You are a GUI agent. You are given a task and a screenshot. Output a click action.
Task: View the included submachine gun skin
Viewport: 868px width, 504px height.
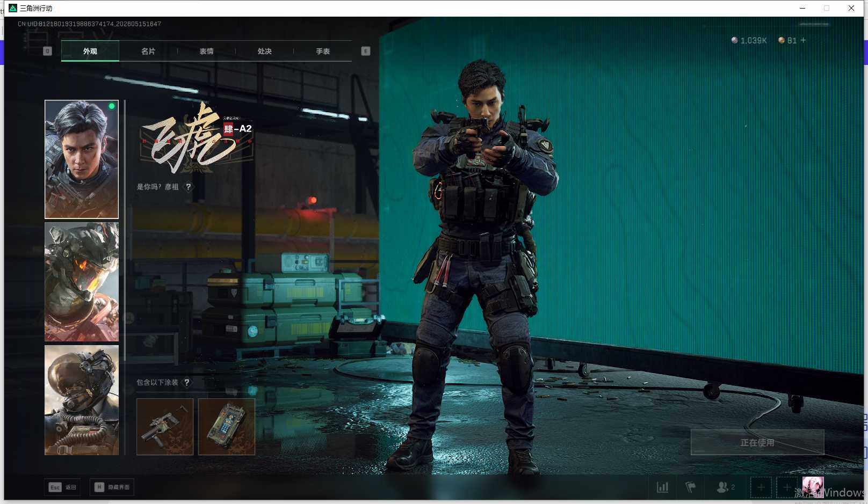pyautogui.click(x=165, y=427)
